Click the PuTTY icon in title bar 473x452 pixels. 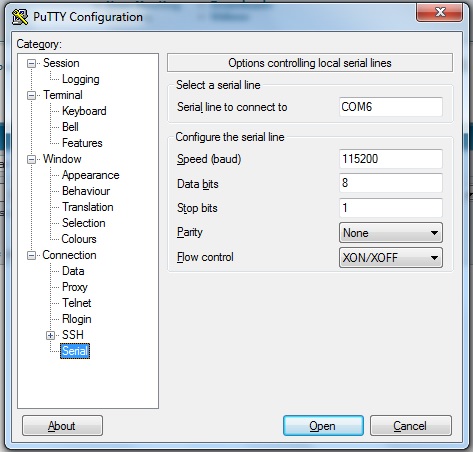[20, 17]
